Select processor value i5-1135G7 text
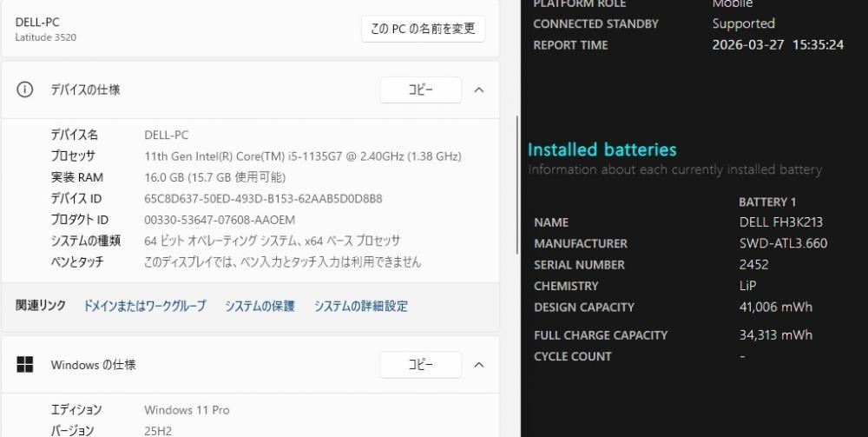The width and height of the screenshot is (868, 437). (303, 156)
